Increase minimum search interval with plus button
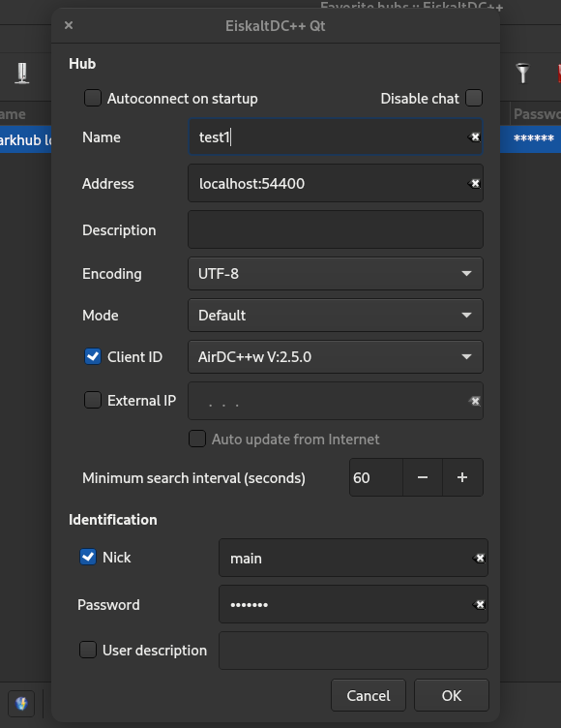The width and height of the screenshot is (561, 728). (462, 477)
